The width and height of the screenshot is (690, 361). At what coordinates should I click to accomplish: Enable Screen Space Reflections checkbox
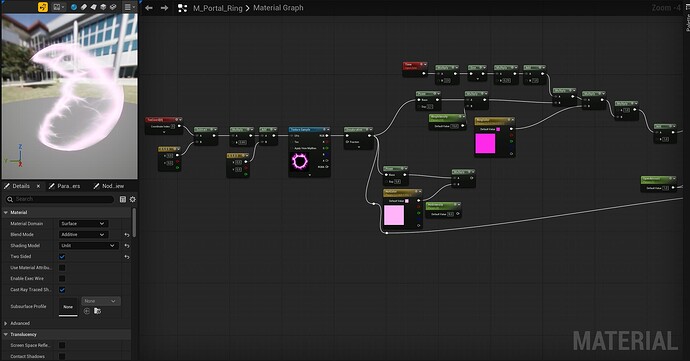[62, 345]
